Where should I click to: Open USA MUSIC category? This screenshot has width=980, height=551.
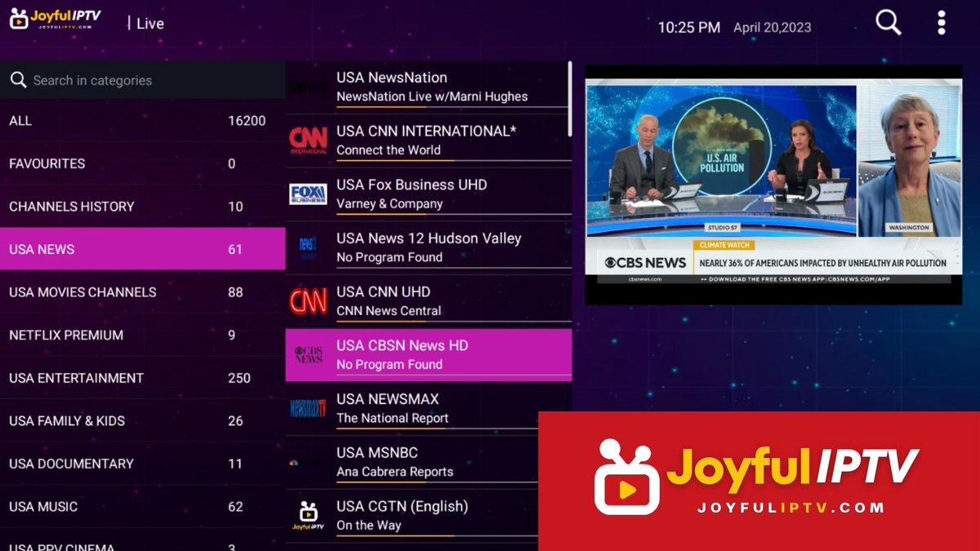143,506
